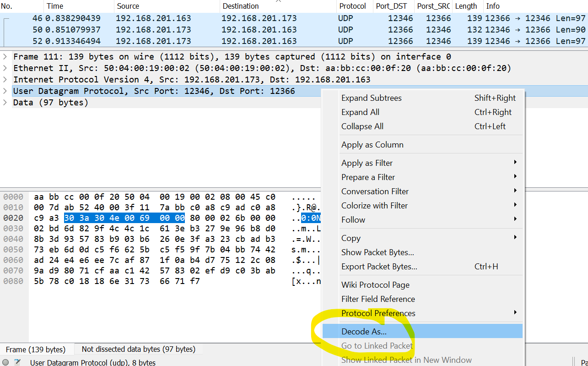Click the capture file properties status icon
Image resolution: width=588 pixels, height=366 pixels.
(x=17, y=362)
